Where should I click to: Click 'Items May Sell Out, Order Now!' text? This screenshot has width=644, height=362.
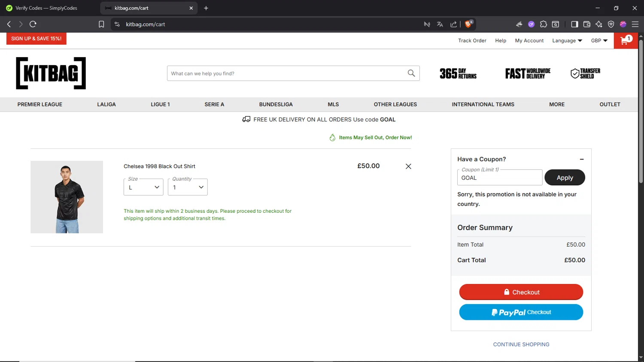[375, 138]
